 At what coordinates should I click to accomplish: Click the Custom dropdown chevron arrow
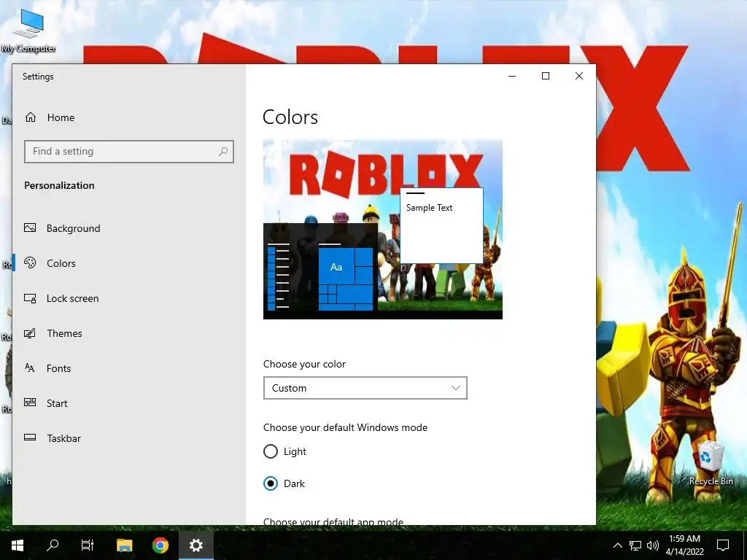tap(455, 388)
